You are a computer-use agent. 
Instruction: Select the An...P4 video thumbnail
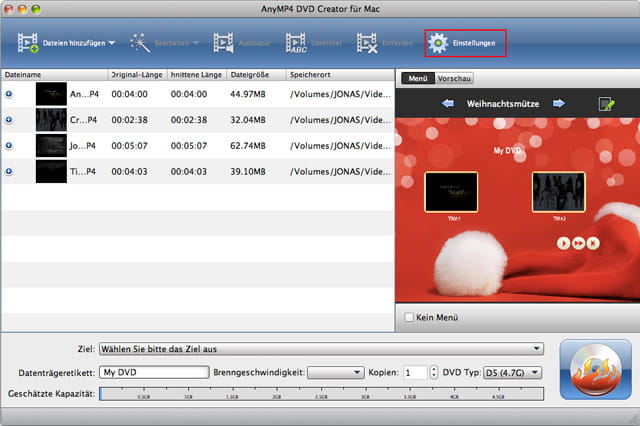(x=51, y=94)
